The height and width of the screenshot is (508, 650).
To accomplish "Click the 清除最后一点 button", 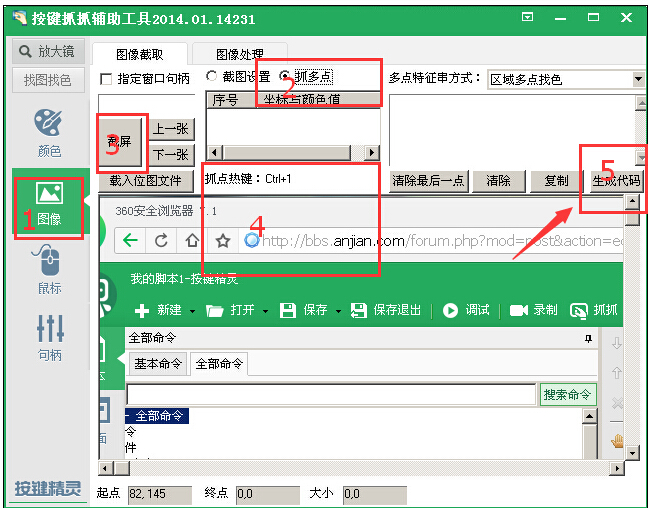I will tap(429, 181).
